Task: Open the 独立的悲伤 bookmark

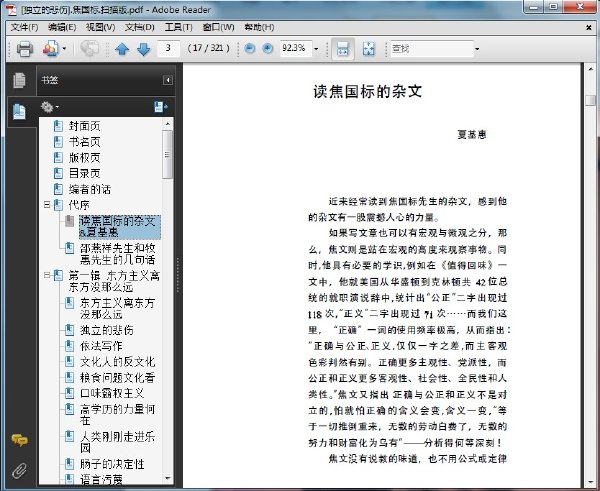Action: pyautogui.click(x=107, y=330)
